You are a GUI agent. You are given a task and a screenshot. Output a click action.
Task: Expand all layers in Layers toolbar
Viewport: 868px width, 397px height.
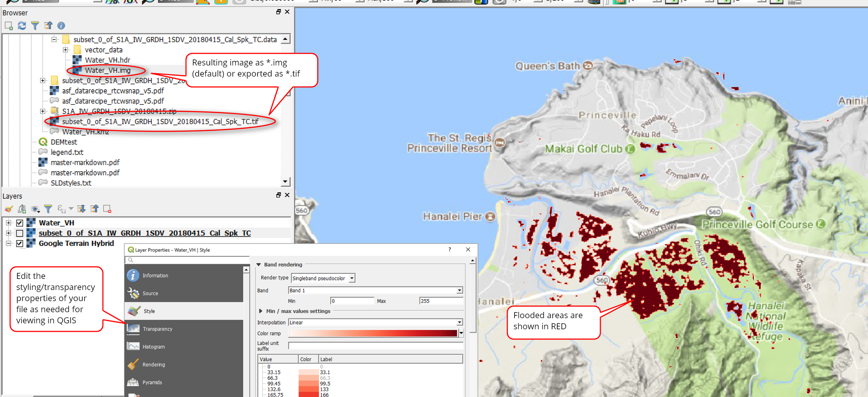click(x=82, y=209)
